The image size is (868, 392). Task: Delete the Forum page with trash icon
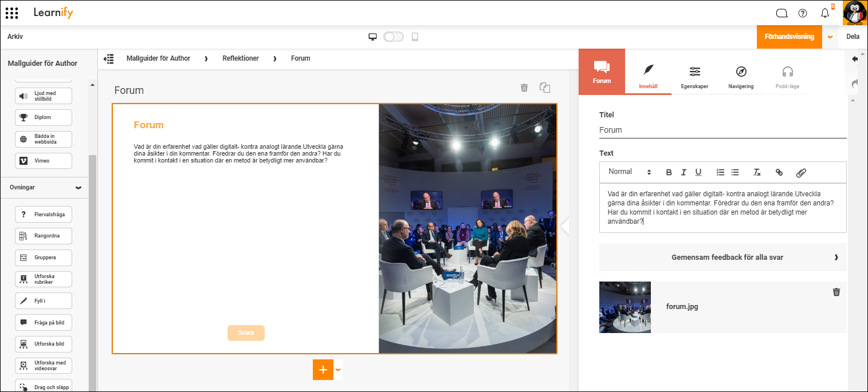524,88
